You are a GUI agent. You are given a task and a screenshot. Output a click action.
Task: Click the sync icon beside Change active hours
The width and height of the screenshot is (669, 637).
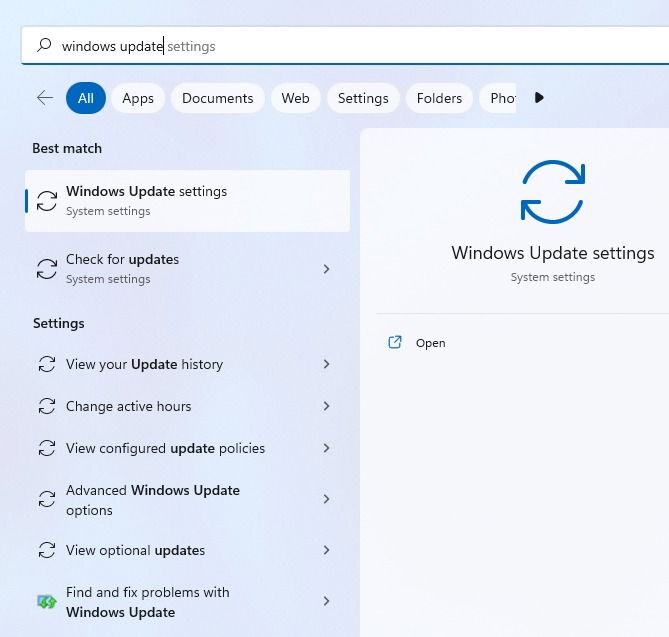click(x=47, y=407)
